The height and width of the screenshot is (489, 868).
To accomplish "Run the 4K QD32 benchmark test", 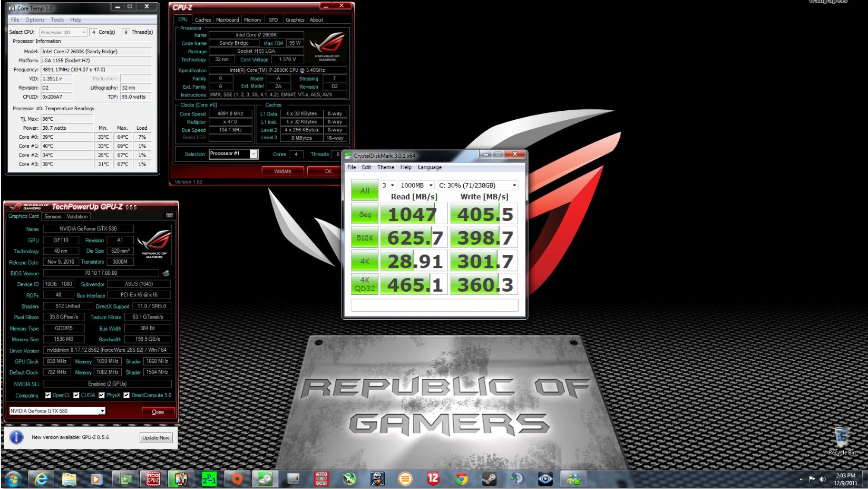I will click(x=365, y=284).
